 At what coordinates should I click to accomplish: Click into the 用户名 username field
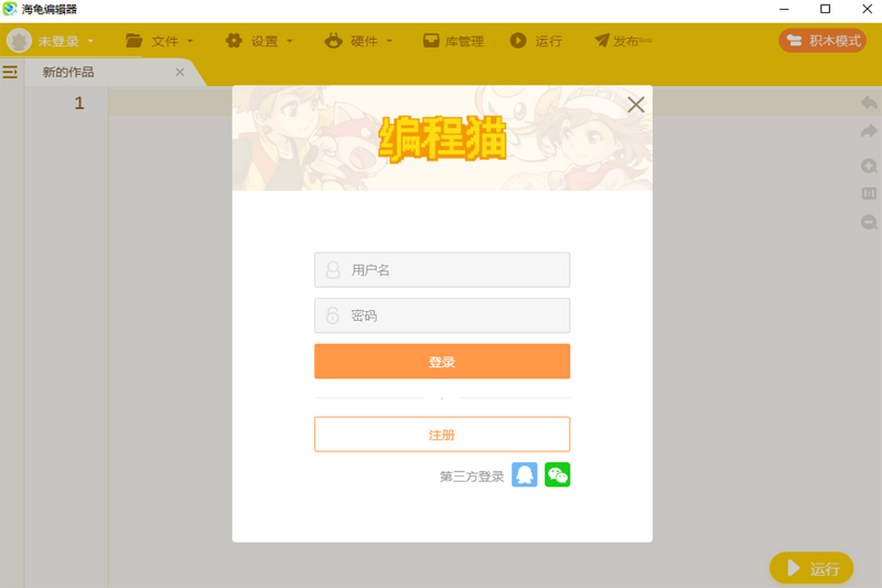[442, 270]
